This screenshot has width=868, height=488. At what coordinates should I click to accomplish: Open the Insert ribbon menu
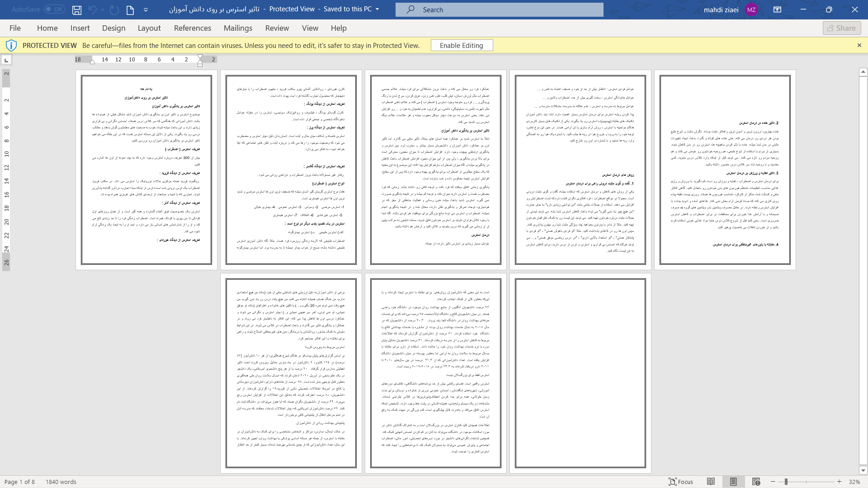[80, 28]
